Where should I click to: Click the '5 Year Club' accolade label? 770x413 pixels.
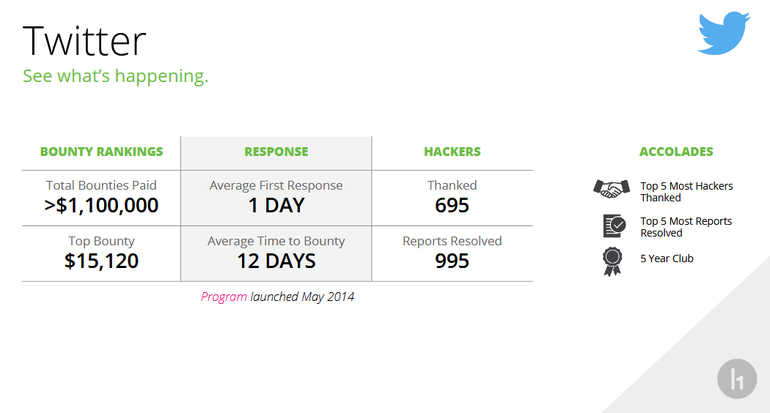click(x=666, y=258)
